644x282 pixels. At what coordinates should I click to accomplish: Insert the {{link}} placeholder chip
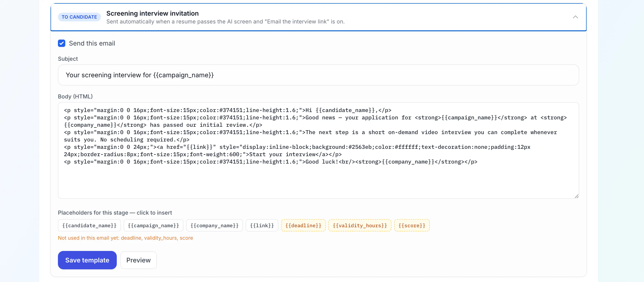coord(262,225)
